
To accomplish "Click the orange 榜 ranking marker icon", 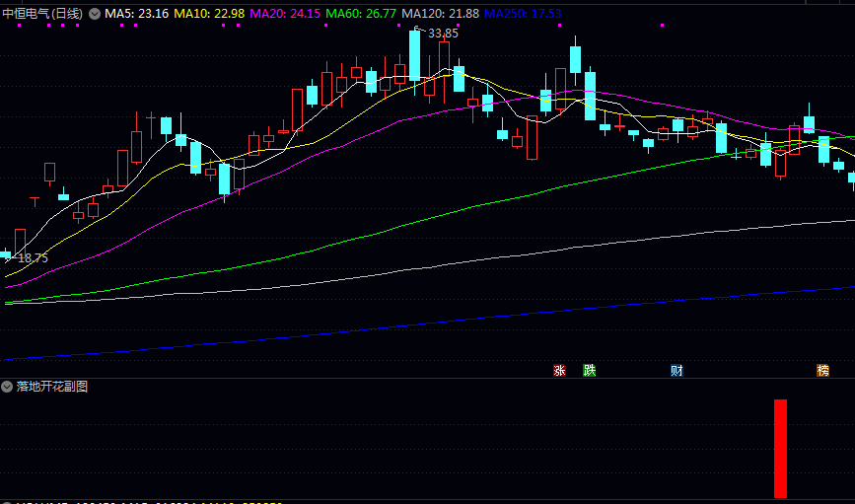I will [x=822, y=371].
